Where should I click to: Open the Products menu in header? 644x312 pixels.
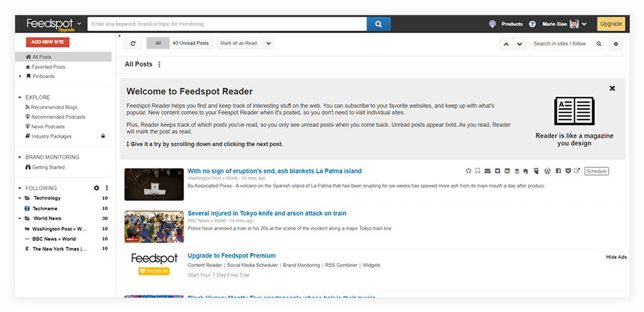point(511,24)
